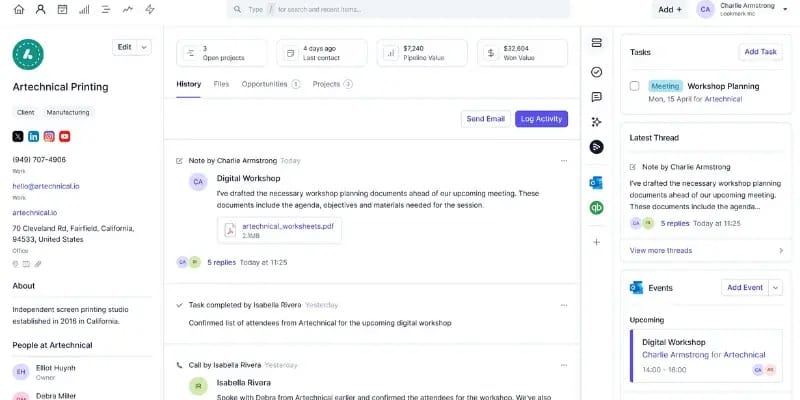Click the CA avatar in top bar
Image resolution: width=800 pixels, height=400 pixels.
(706, 9)
